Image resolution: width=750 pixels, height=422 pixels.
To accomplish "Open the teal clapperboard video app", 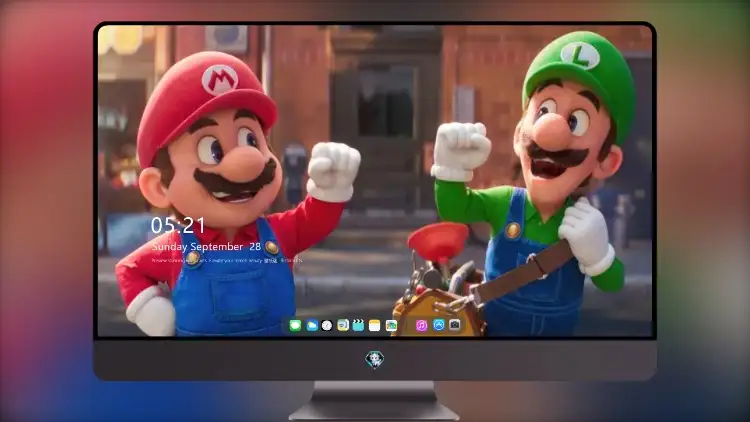I will click(x=358, y=326).
